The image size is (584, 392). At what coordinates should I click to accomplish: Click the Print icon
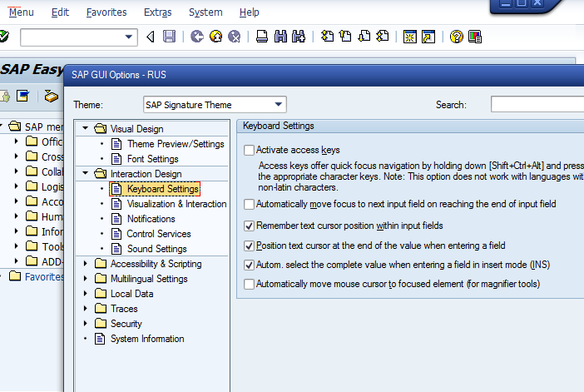pyautogui.click(x=262, y=37)
